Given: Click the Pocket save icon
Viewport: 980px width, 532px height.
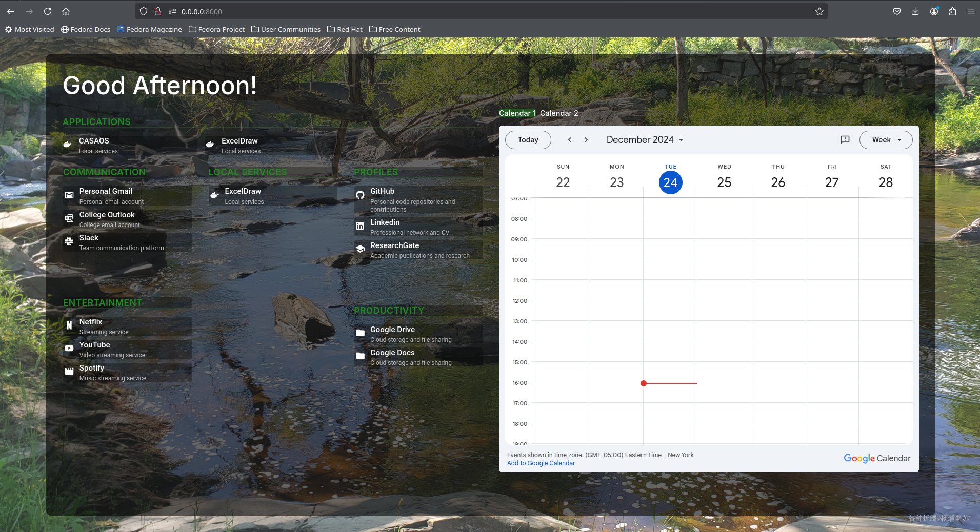Looking at the screenshot, I should click(x=897, y=11).
